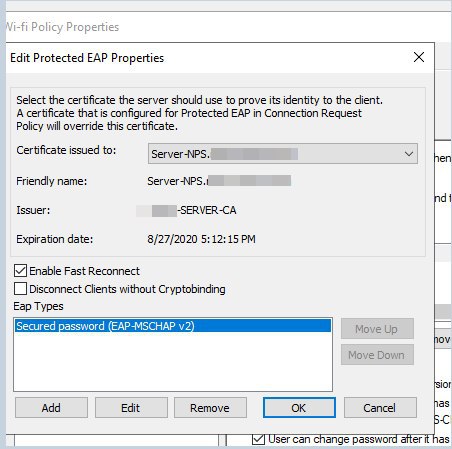Open the Certificate issued to dropdown

pyautogui.click(x=283, y=154)
